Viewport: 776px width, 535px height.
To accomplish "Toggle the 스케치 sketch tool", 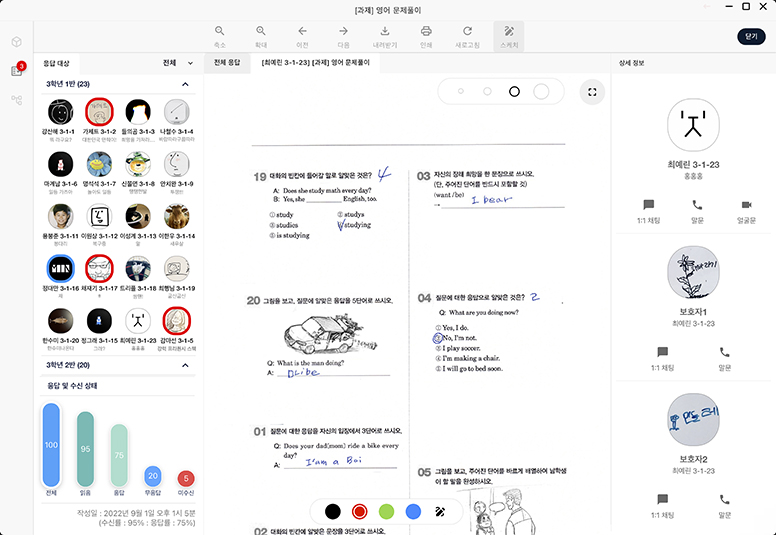I will click(509, 36).
